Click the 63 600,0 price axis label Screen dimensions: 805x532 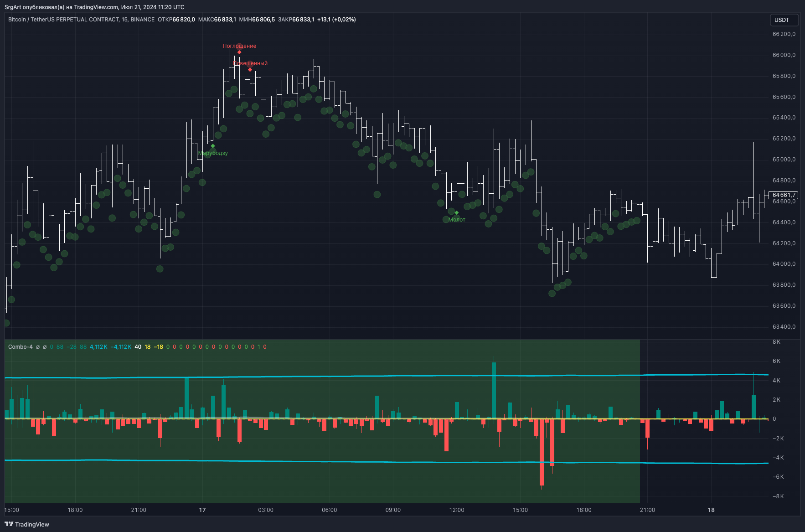click(784, 306)
